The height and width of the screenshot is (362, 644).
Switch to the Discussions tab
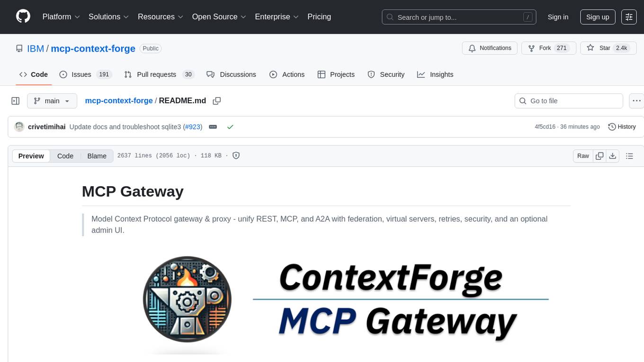231,74
